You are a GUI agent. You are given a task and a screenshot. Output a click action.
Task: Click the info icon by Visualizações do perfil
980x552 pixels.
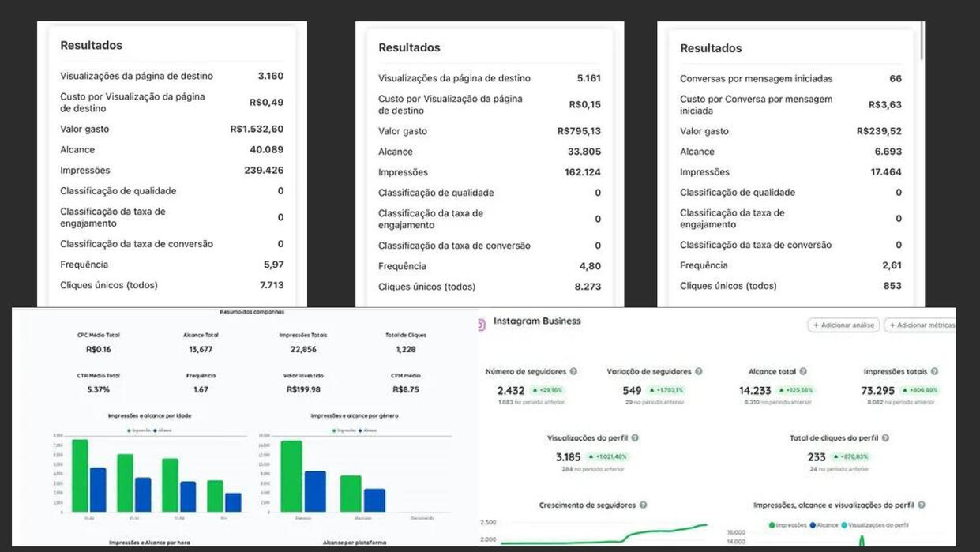tap(635, 437)
